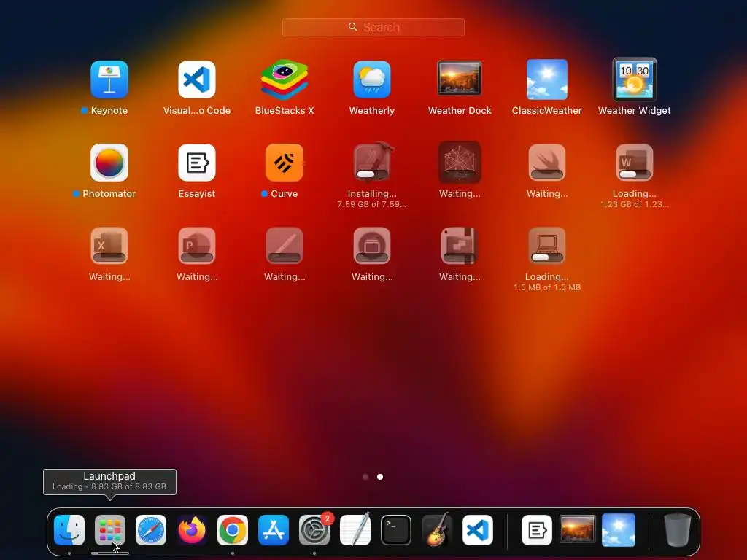Click the waiting icon resembling a floppy disk
The height and width of the screenshot is (560, 747).
pyautogui.click(x=460, y=246)
